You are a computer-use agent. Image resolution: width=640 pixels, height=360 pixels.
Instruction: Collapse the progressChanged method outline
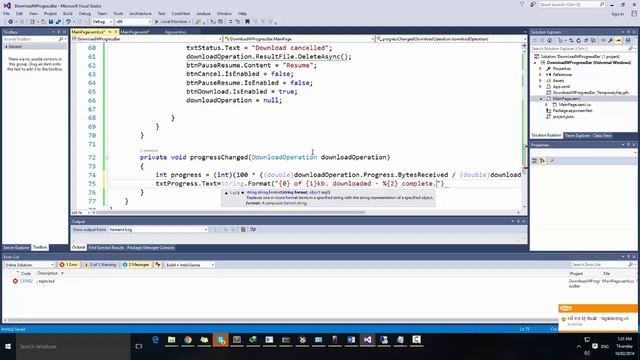107,158
